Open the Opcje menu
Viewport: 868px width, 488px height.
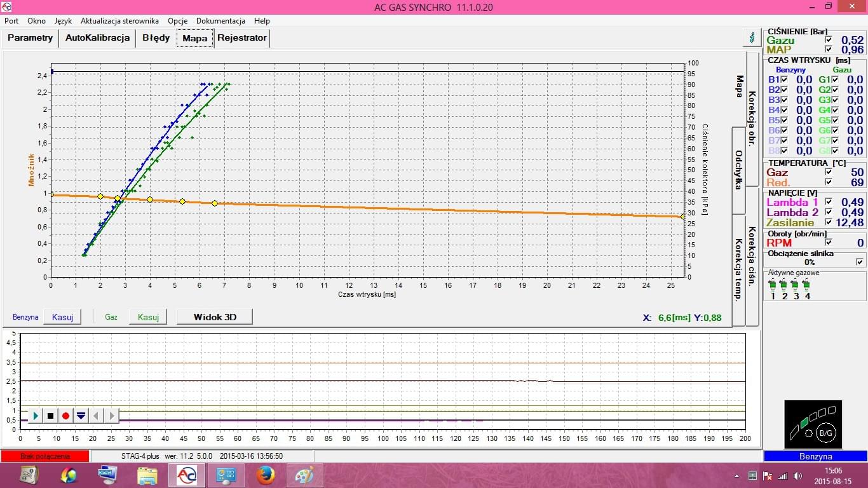click(177, 21)
